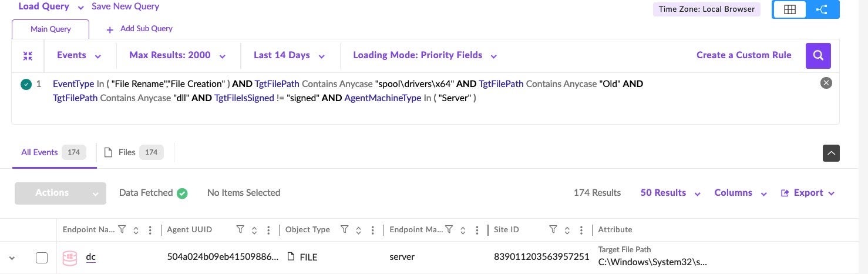Select the checkbox for the dc endpoint row

[42, 258]
